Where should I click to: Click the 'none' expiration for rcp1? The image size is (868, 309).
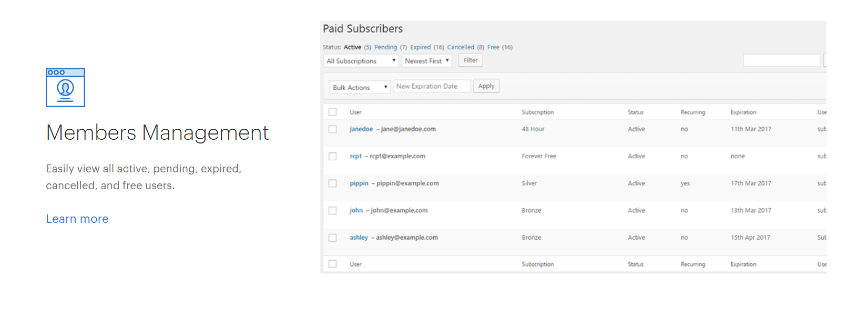[x=738, y=157]
